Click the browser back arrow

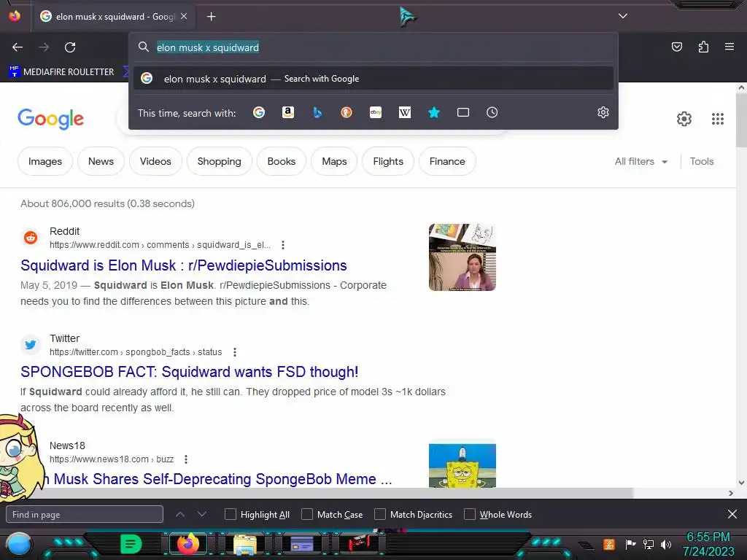point(18,47)
